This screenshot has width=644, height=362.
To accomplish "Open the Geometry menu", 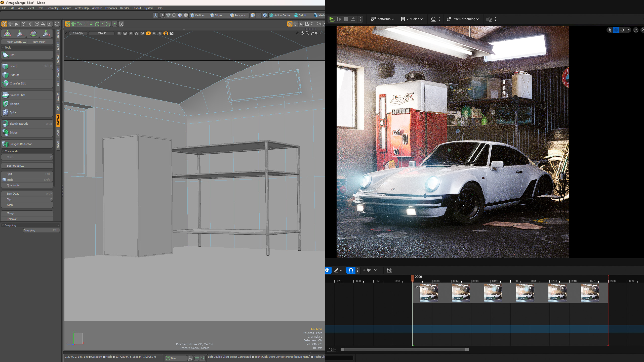I will [x=52, y=8].
